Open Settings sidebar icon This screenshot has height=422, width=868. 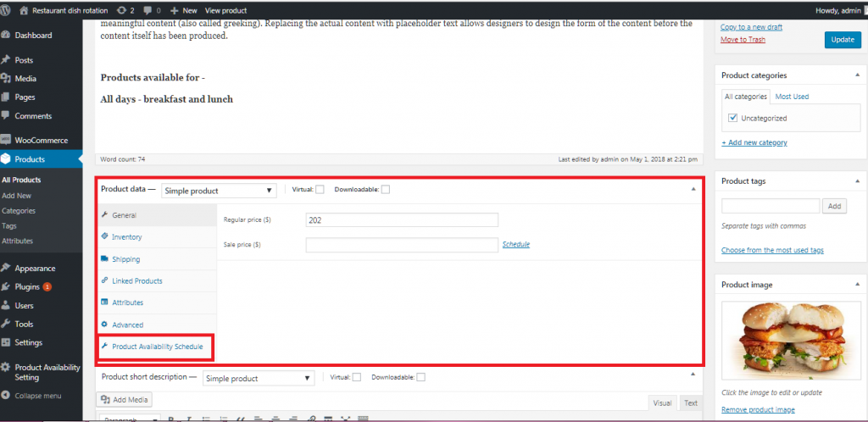(x=6, y=342)
